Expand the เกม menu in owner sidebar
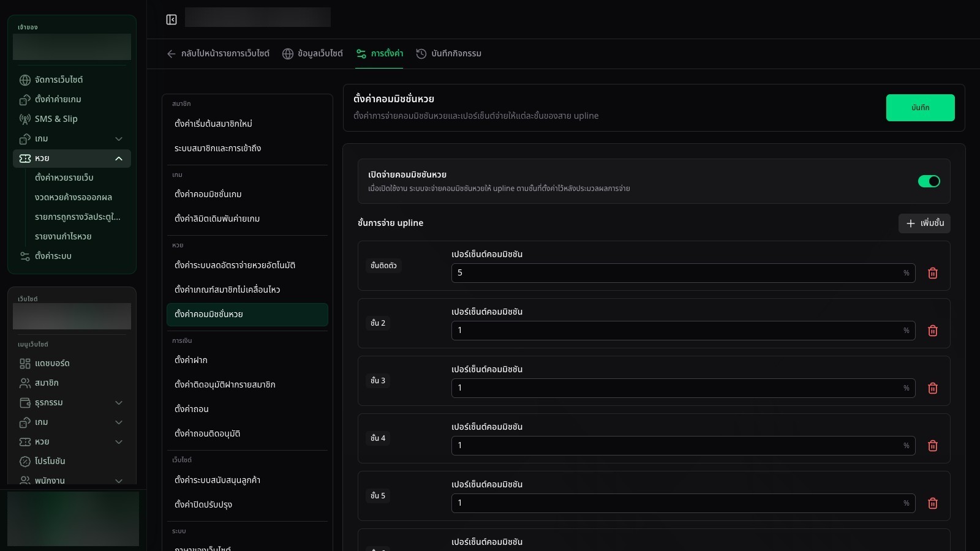This screenshot has width=980, height=551. [x=119, y=139]
